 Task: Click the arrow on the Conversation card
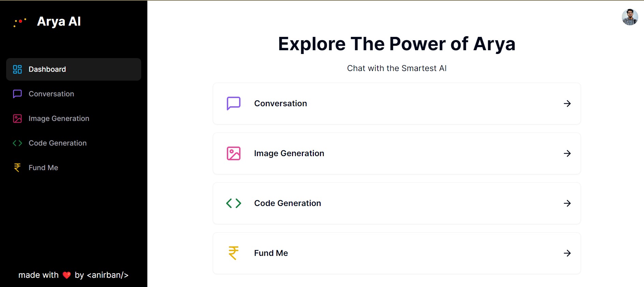(567, 104)
